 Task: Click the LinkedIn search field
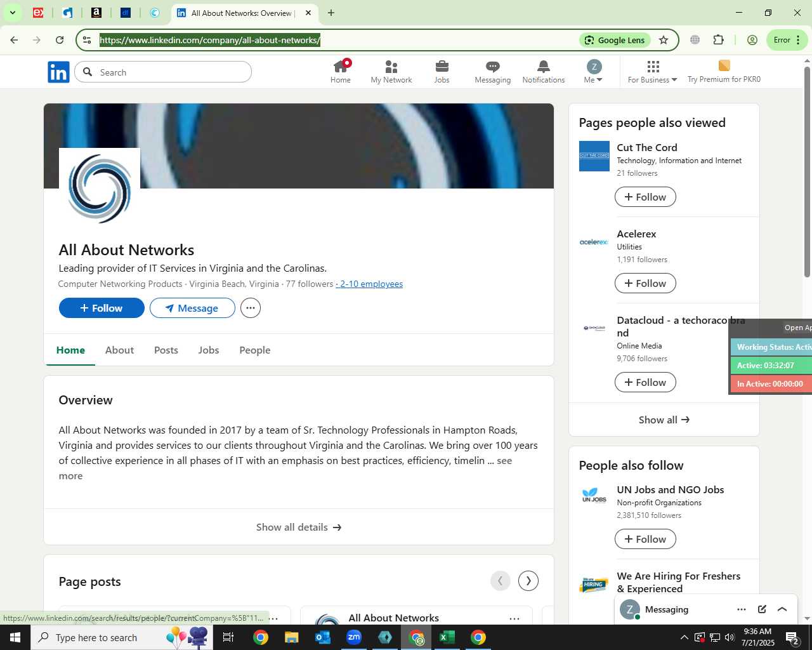[x=163, y=72]
